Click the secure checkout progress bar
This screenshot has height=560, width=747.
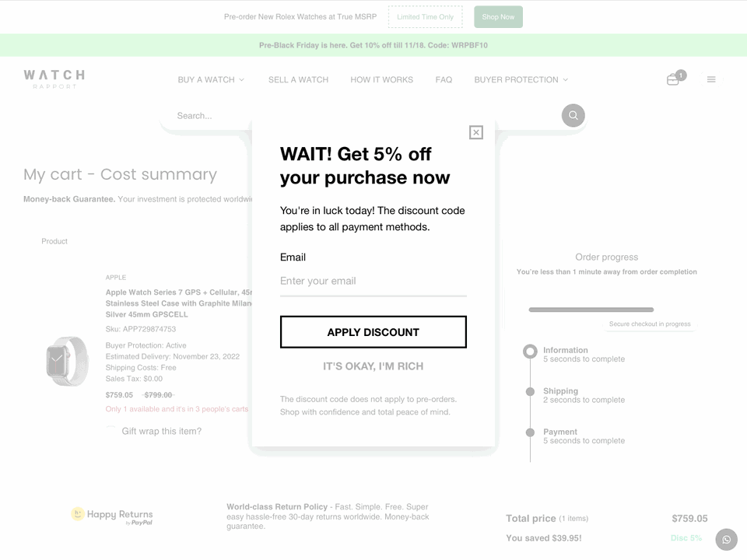pos(590,309)
